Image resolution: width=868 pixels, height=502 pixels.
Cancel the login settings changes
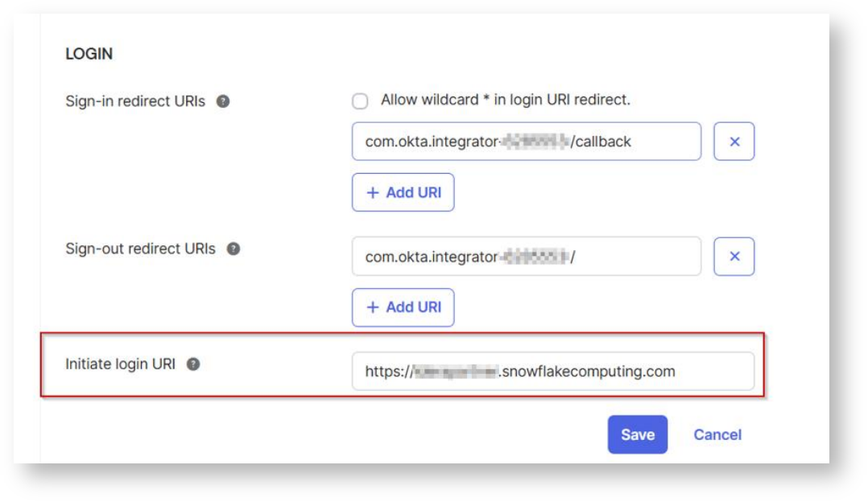click(x=717, y=434)
